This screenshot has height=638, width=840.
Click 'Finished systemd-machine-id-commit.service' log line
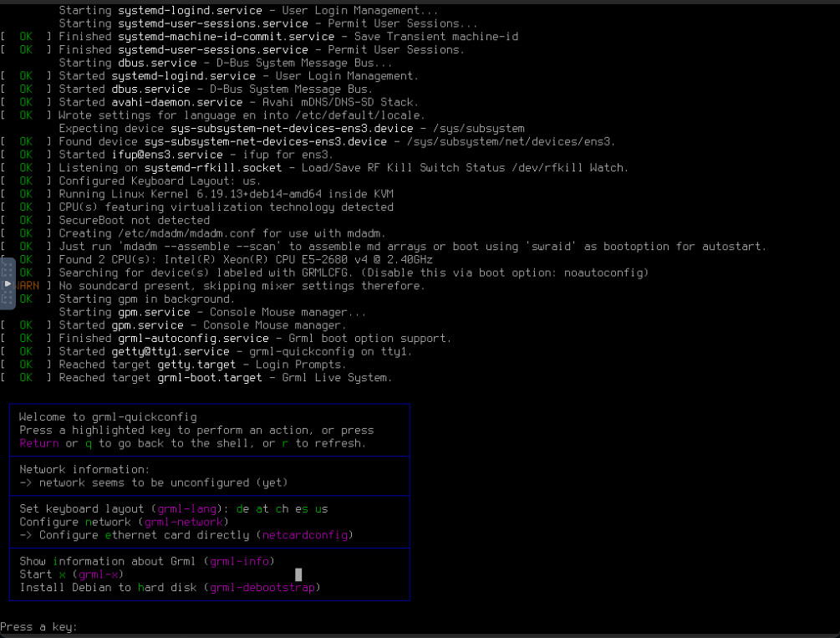pos(288,37)
